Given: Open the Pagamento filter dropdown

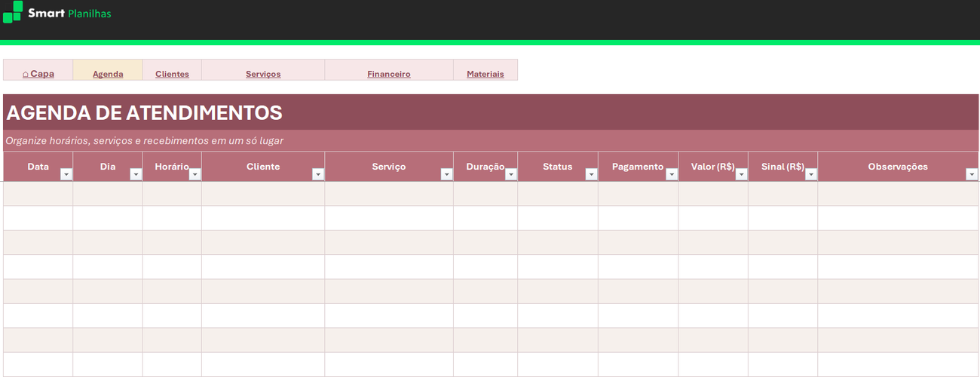Looking at the screenshot, I should (x=672, y=174).
